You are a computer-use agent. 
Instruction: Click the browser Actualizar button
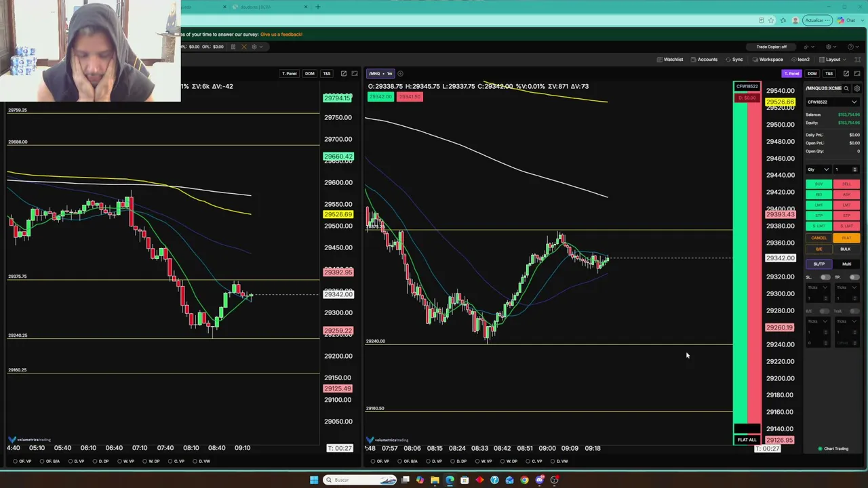(x=816, y=20)
